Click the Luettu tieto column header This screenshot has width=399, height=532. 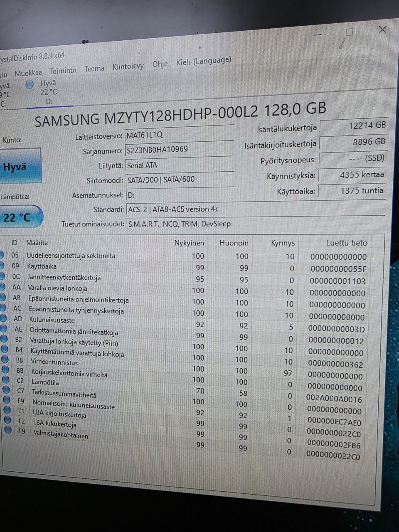coord(347,243)
